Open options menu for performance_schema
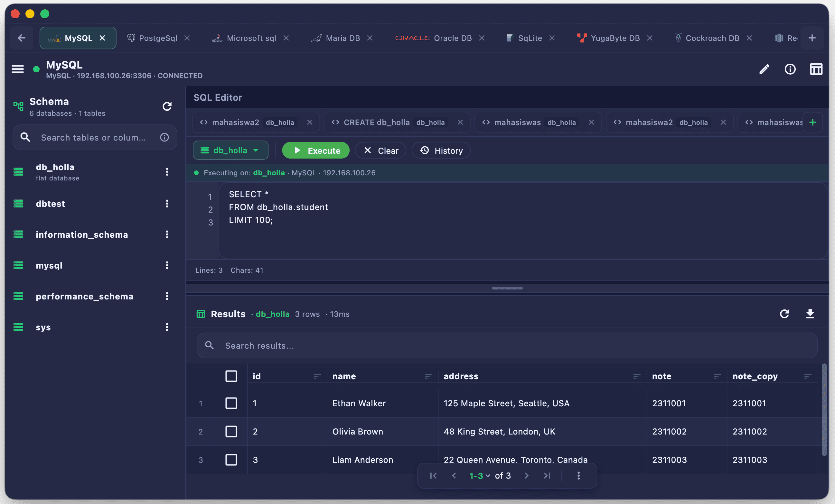 (167, 296)
